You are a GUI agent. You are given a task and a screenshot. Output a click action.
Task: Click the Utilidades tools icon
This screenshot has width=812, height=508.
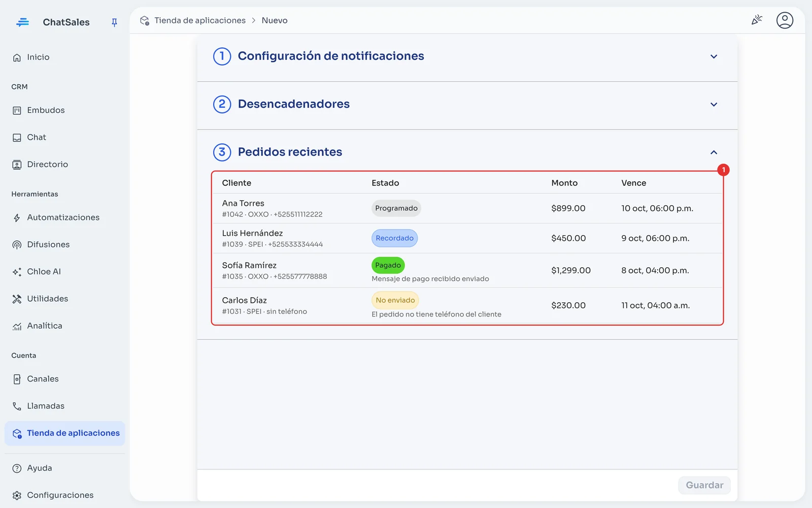[17, 299]
